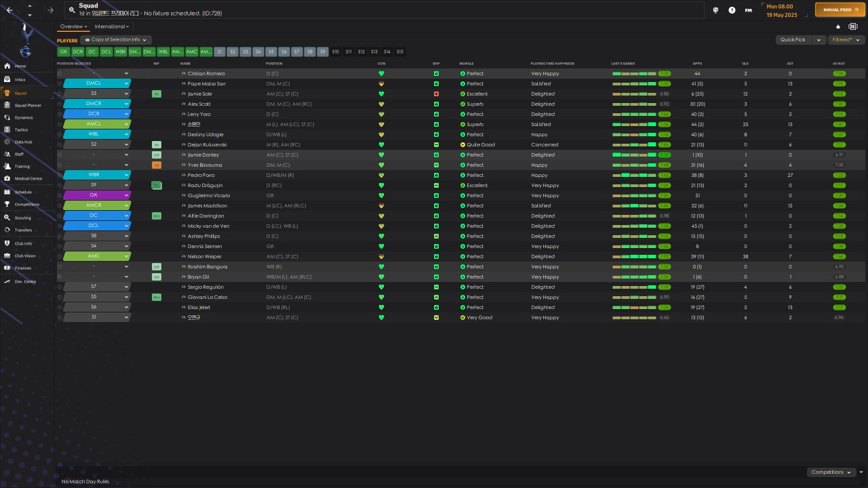Click the search magnifier icon
Viewport: 868px width, 488px height.
(x=71, y=10)
